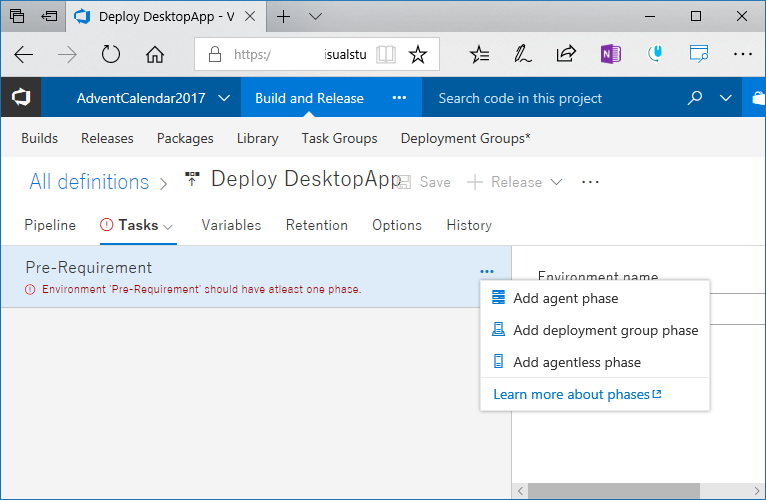Click the Visual Studio Team Services logo
Image resolution: width=766 pixels, height=500 pixels.
point(20,98)
